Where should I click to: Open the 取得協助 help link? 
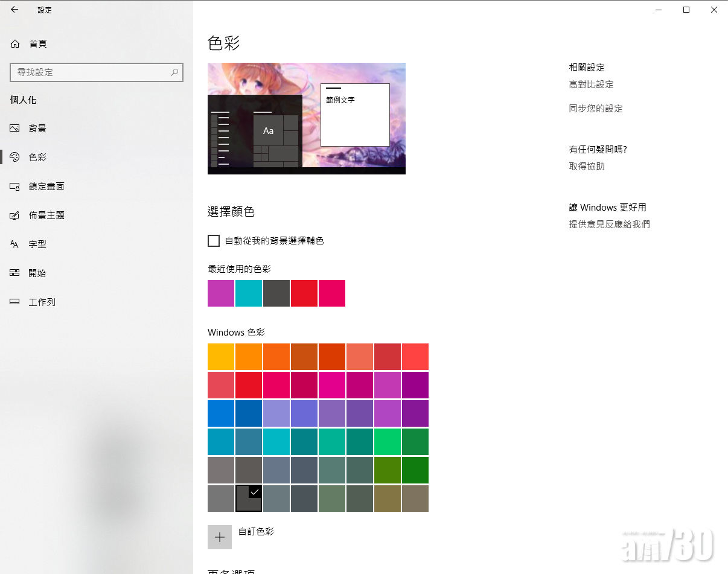click(586, 167)
